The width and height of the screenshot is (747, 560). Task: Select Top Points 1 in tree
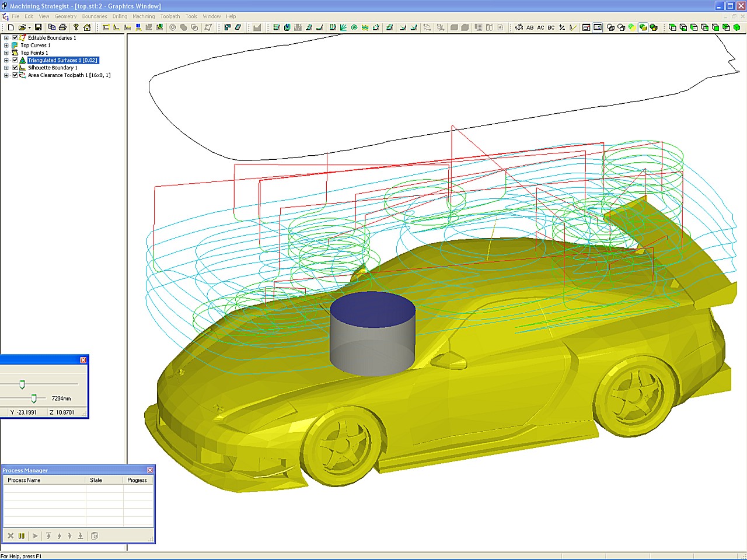click(x=34, y=53)
